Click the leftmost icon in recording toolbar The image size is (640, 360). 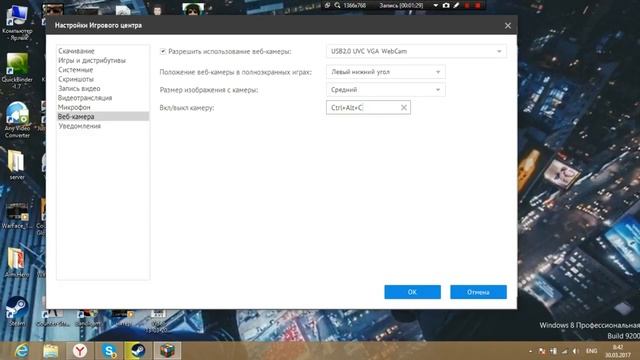coord(327,5)
